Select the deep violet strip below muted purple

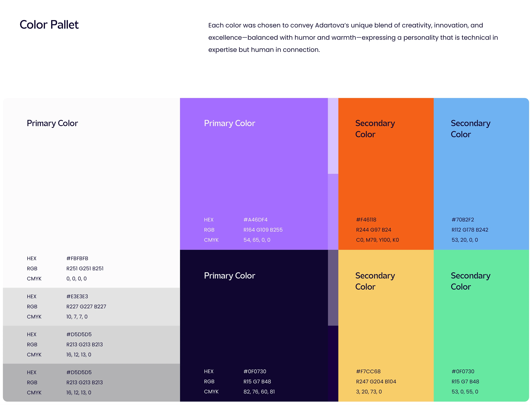pyautogui.click(x=333, y=363)
